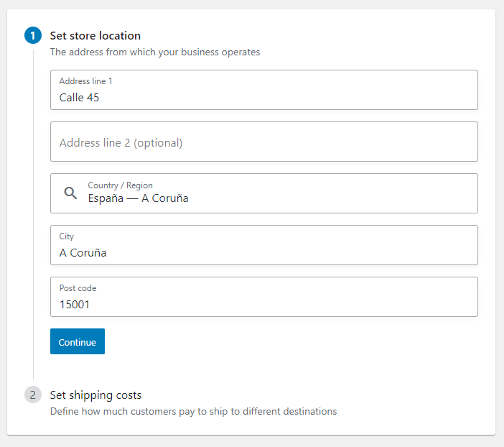Viewport: 504px width, 447px height.
Task: Click the shipping costs description text
Action: [193, 411]
